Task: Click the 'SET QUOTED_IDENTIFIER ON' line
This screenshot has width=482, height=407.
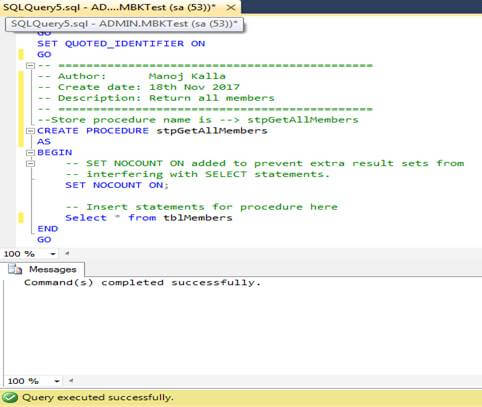Action: (121, 44)
